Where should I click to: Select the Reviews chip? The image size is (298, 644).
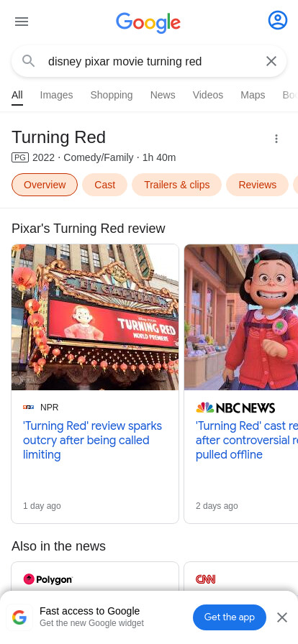(x=257, y=185)
